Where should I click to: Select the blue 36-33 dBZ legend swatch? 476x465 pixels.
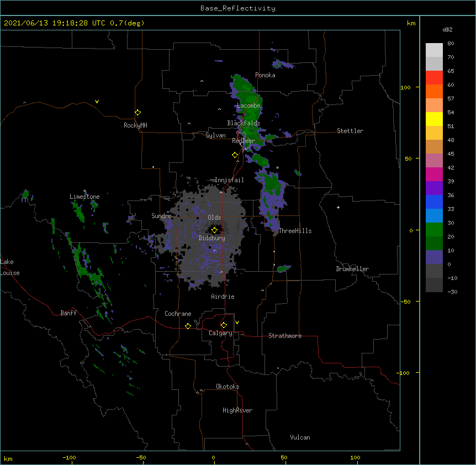coord(434,202)
